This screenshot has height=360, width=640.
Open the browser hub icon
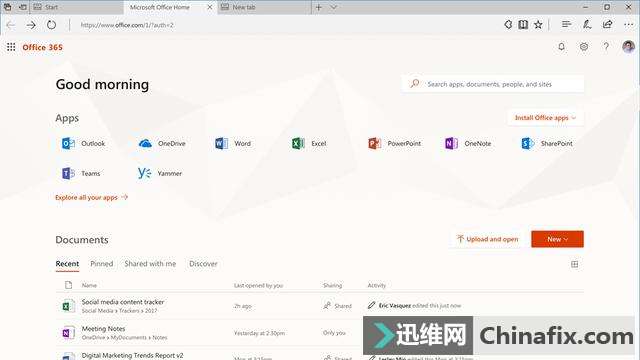tap(567, 24)
